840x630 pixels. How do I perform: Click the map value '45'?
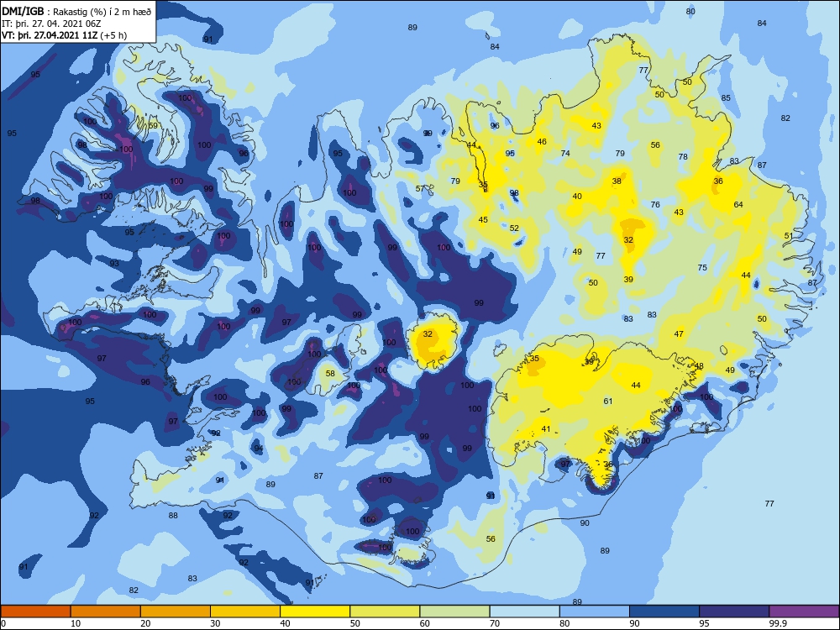point(483,219)
